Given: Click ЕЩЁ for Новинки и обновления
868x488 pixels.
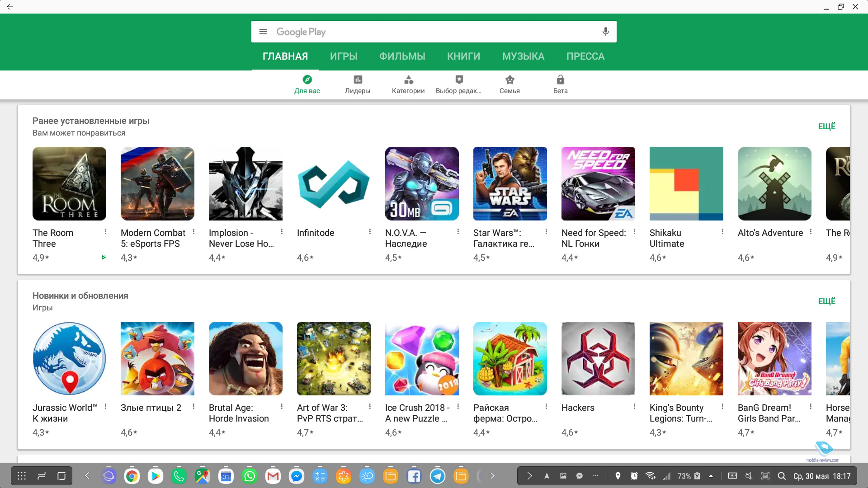Looking at the screenshot, I should coord(827,301).
